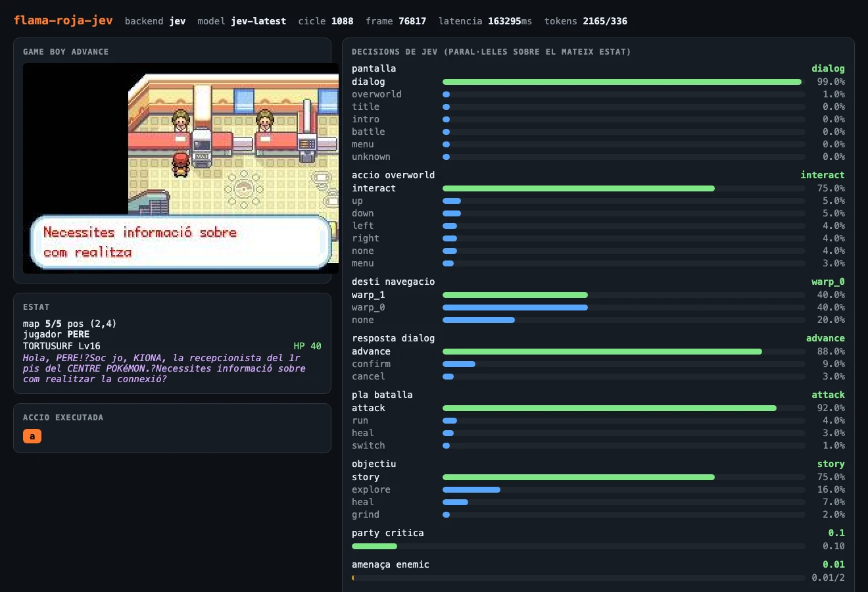Select the "backend jev" header entry
This screenshot has width=868, height=592.
tap(155, 21)
